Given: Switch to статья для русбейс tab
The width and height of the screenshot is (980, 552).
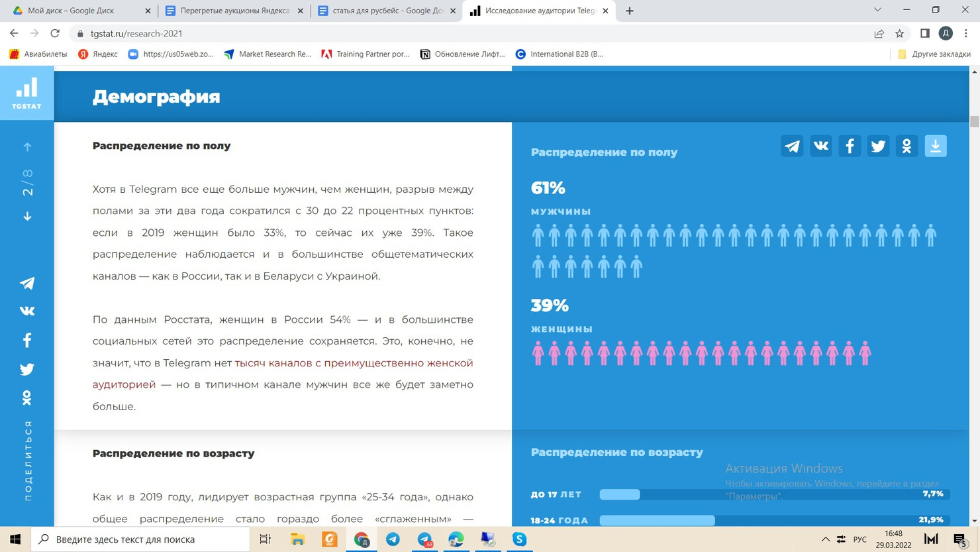Looking at the screenshot, I should (385, 11).
